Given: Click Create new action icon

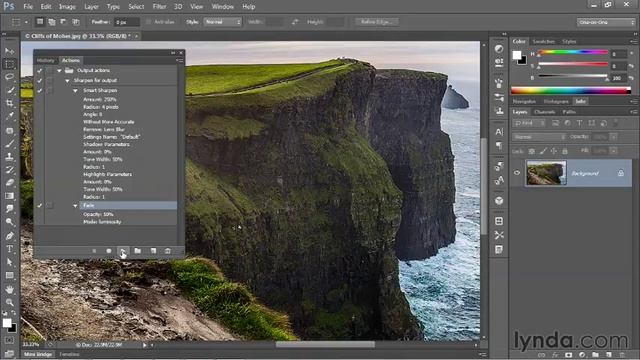Looking at the screenshot, I should coord(153,251).
